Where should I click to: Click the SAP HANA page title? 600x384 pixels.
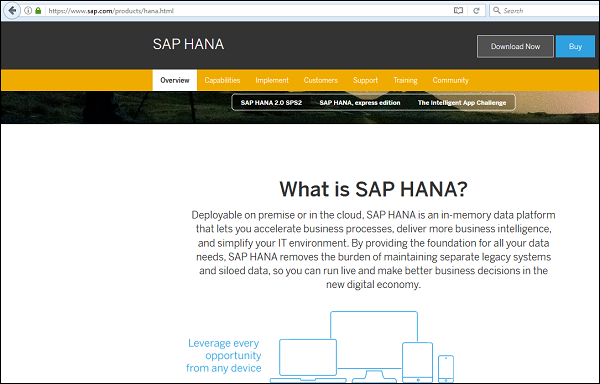click(188, 44)
